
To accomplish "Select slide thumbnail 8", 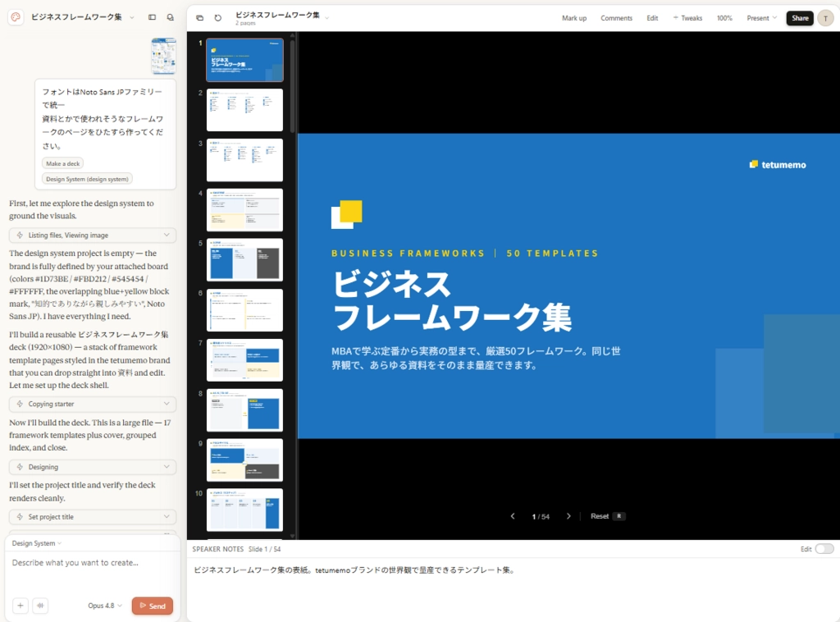I will click(x=244, y=409).
